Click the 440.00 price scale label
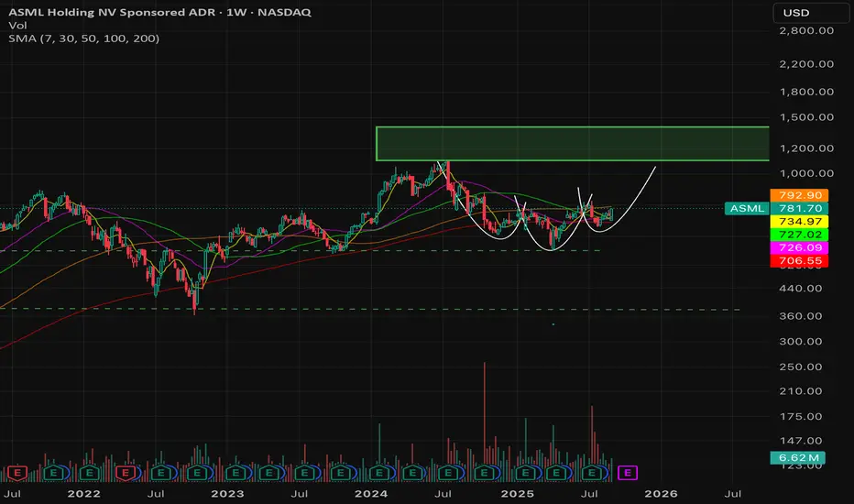Screen dimensions: 854x504 [x=801, y=288]
